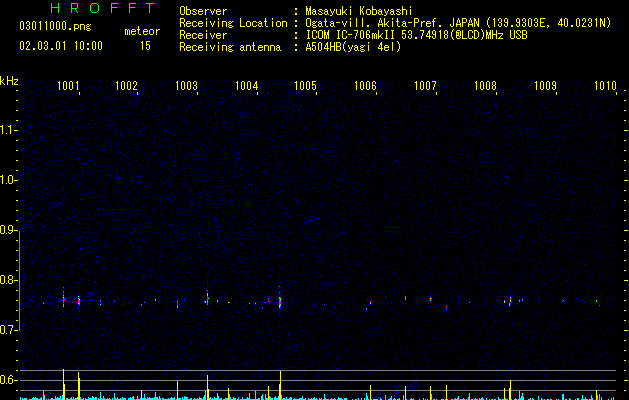Click time marker 1004
629x400 pixels.
point(246,86)
